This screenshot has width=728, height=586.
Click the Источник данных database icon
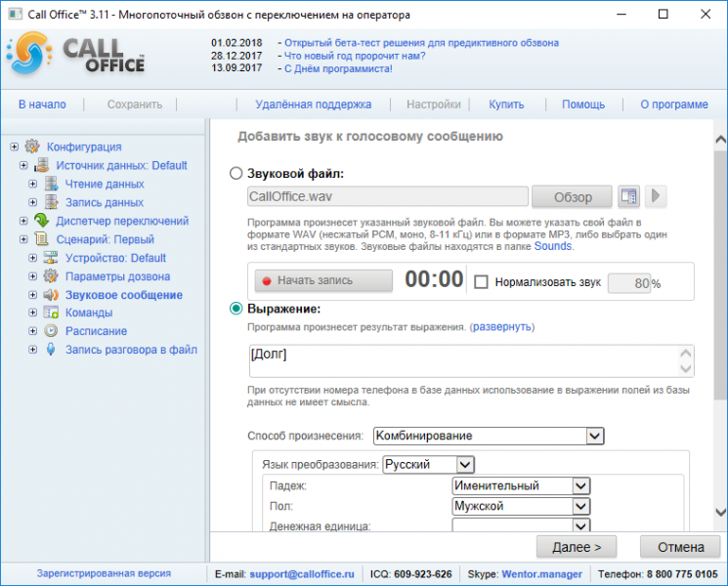click(41, 165)
